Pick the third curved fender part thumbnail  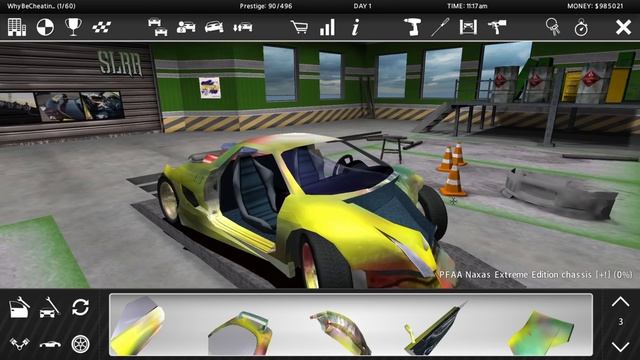(340, 333)
